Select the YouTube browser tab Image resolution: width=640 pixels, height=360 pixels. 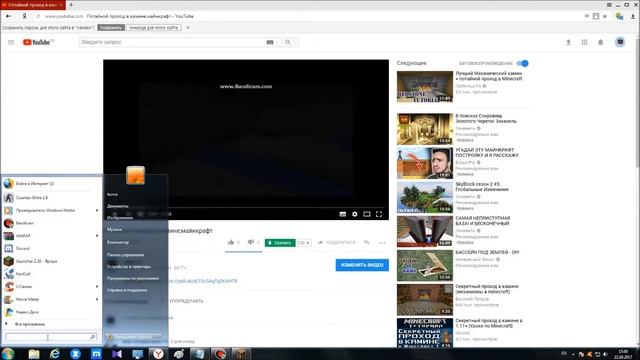coord(33,5)
